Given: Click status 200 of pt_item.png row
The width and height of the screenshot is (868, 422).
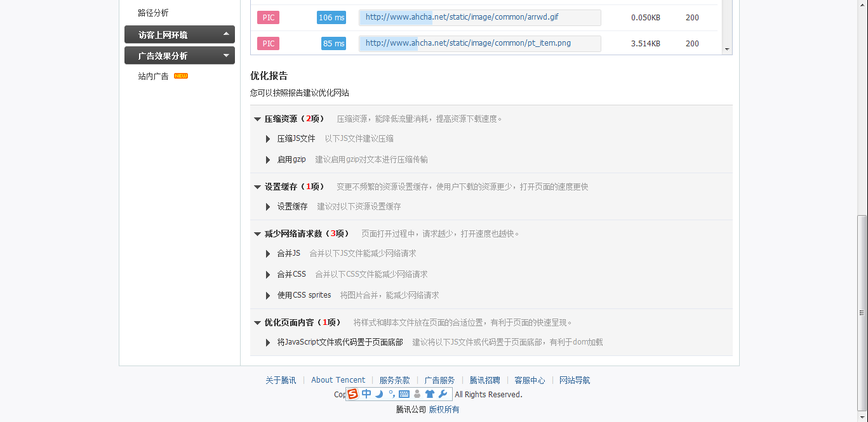Looking at the screenshot, I should tap(692, 44).
